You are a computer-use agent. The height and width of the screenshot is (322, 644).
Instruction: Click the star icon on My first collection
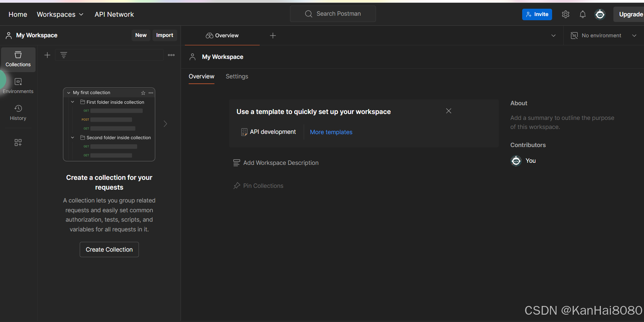[143, 93]
